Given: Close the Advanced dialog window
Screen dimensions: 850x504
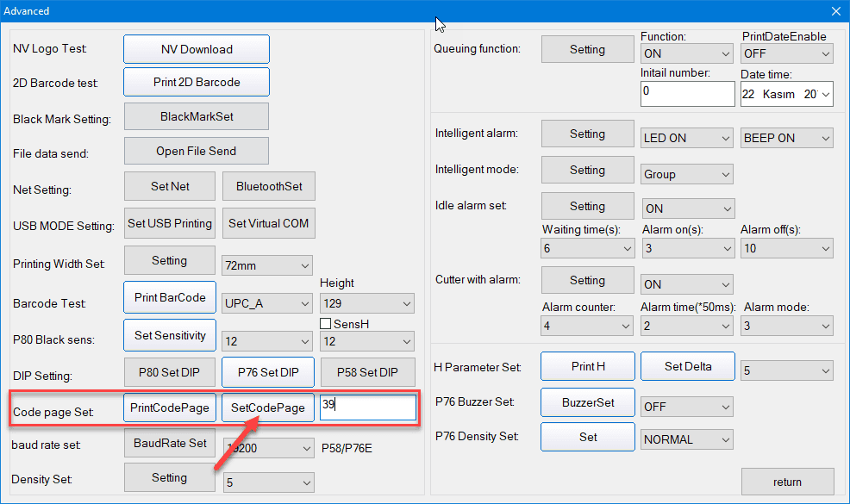Looking at the screenshot, I should tap(834, 11).
